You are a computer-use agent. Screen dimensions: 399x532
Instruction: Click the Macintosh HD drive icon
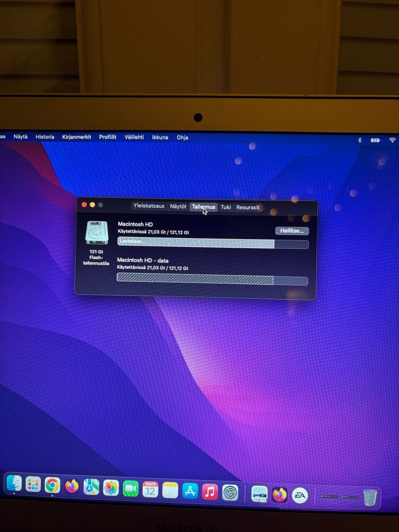coord(97,233)
